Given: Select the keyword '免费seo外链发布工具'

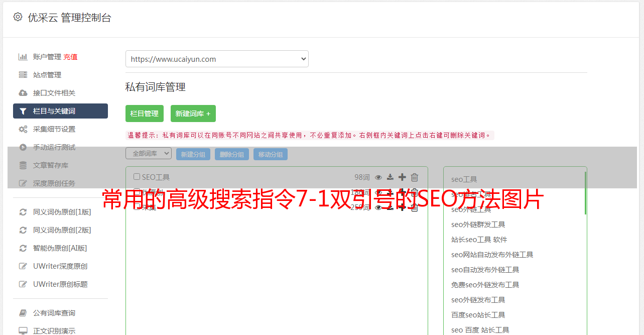Looking at the screenshot, I should (x=485, y=285).
